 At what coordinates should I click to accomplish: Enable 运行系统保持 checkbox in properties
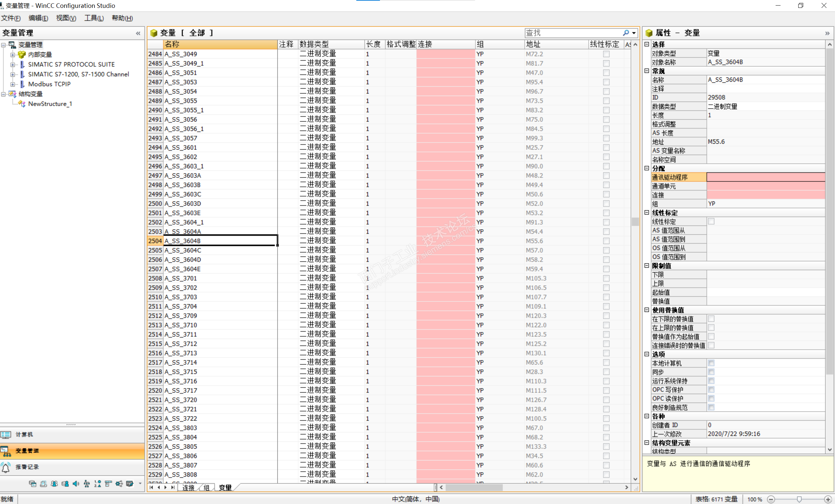click(x=711, y=381)
